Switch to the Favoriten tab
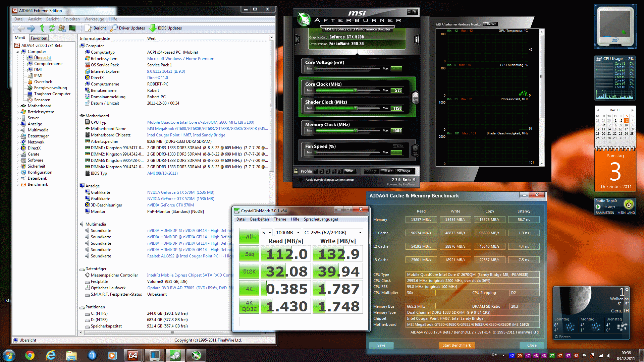The height and width of the screenshot is (362, 644). point(39,38)
